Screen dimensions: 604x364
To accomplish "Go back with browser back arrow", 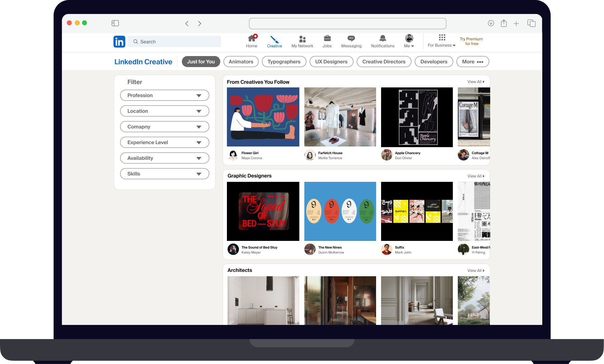I will (187, 23).
